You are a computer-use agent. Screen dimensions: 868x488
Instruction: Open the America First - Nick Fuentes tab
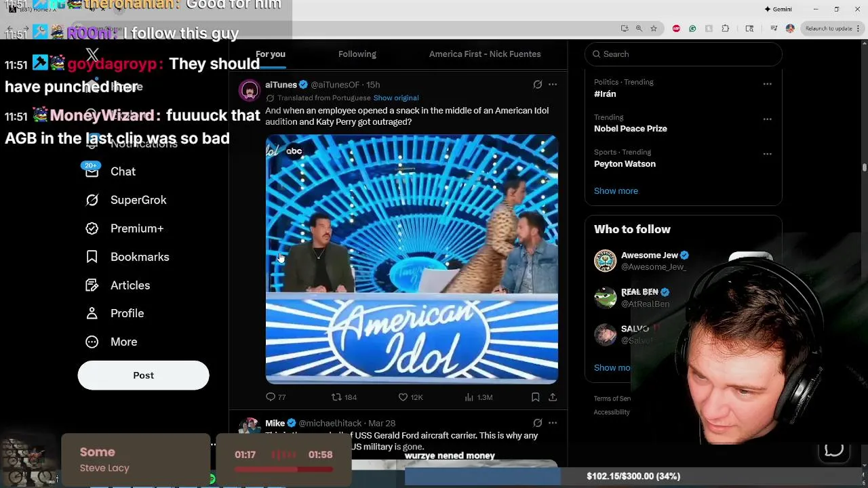point(485,54)
